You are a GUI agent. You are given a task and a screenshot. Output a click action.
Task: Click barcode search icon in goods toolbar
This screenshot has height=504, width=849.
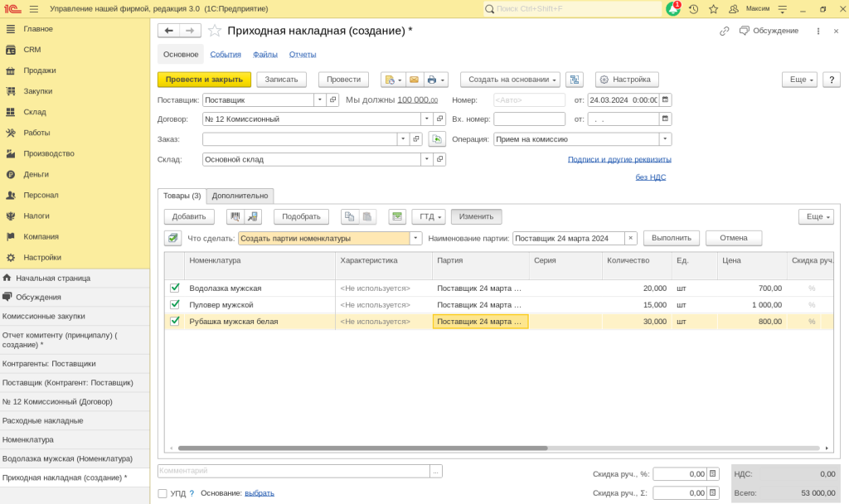point(235,216)
